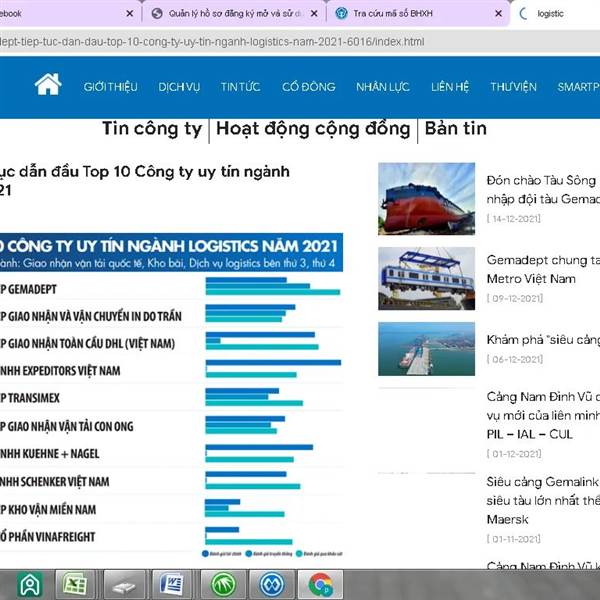Launch Chrome from the taskbar
600x600 pixels.
click(x=321, y=585)
